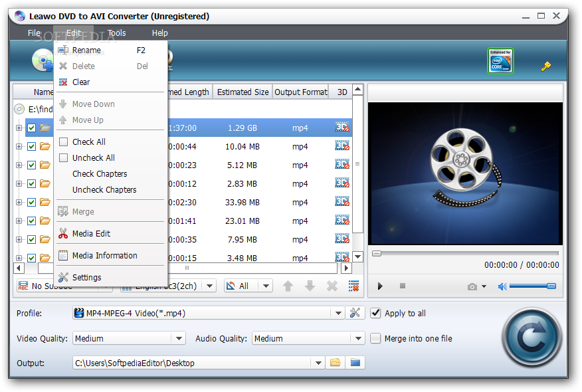Expand the tree node in the 1.29 GB row

19,128
